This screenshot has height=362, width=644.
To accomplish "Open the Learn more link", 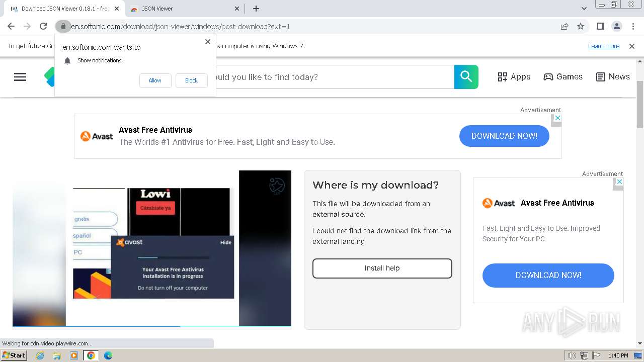I will click(604, 46).
